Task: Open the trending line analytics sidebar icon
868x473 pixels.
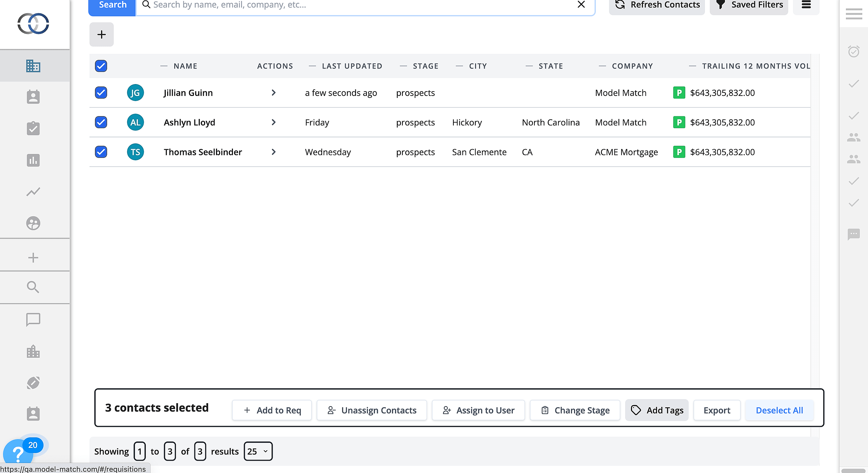Action: point(33,192)
